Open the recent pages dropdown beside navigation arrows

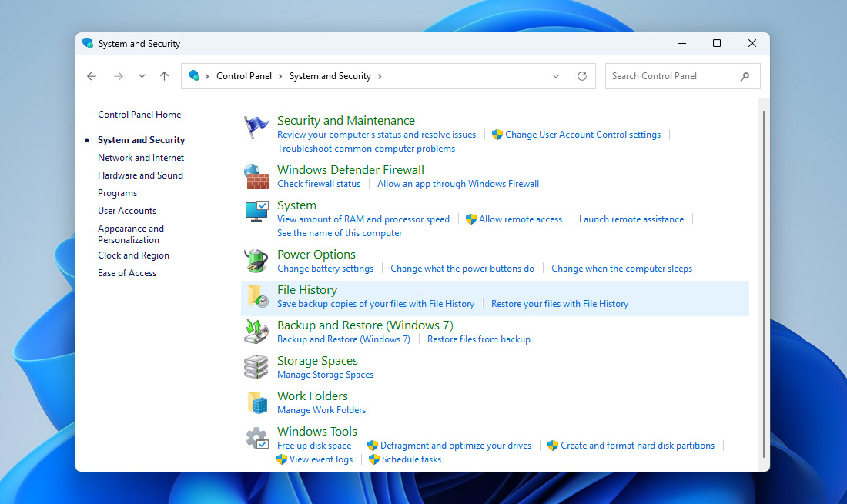(x=142, y=76)
